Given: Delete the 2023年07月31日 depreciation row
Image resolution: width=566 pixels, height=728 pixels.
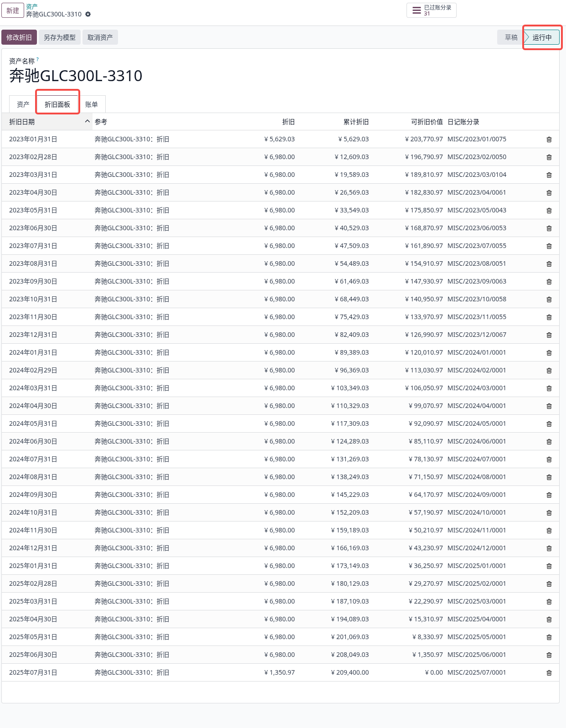Looking at the screenshot, I should pyautogui.click(x=549, y=246).
